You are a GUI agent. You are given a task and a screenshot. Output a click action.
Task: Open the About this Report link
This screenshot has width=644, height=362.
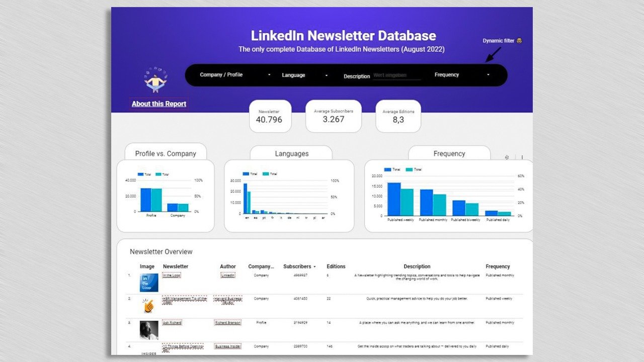tap(159, 104)
